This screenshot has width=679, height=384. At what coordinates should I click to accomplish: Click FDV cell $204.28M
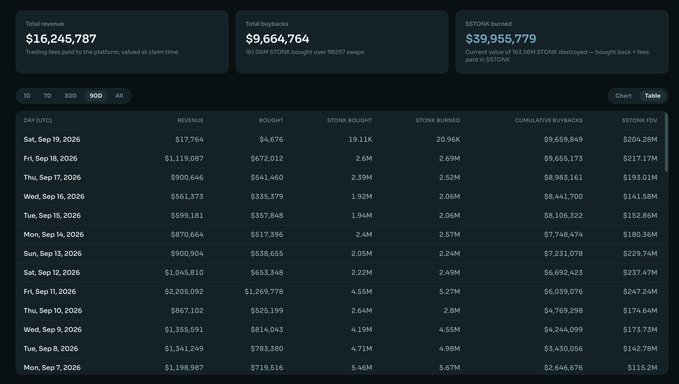pyautogui.click(x=640, y=139)
